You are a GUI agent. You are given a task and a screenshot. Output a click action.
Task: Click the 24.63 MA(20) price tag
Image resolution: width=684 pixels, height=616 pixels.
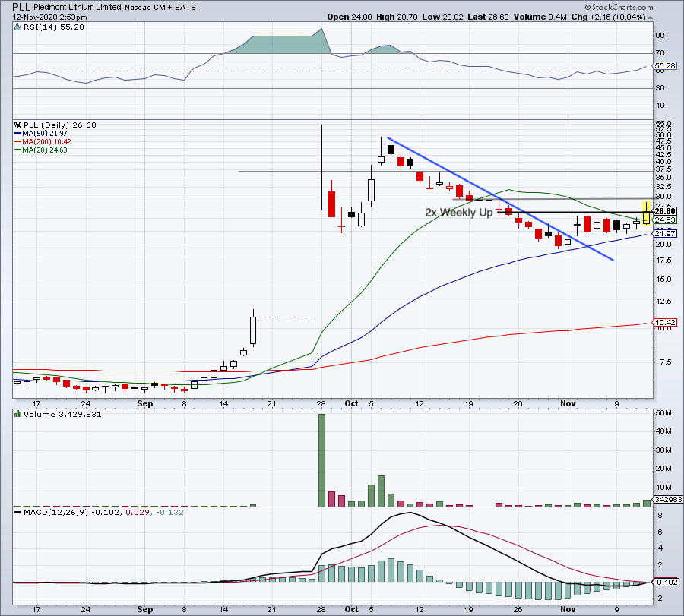click(665, 220)
